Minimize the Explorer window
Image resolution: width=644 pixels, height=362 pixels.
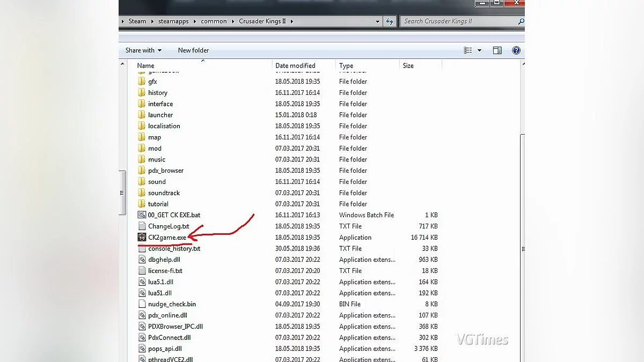click(x=484, y=3)
